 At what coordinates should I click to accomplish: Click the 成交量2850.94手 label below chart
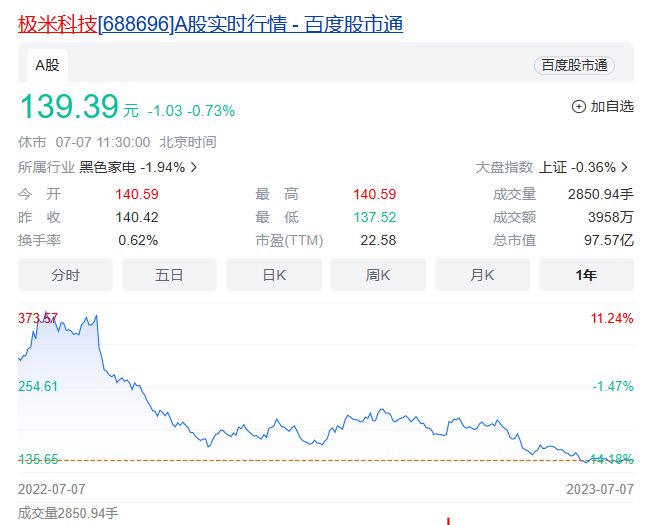click(68, 513)
